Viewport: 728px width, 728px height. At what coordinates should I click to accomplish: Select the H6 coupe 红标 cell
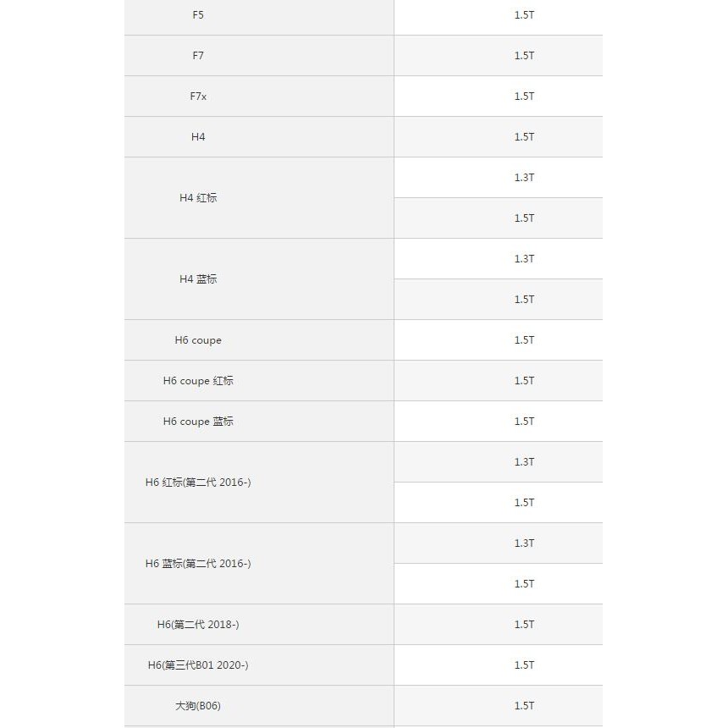(x=198, y=381)
